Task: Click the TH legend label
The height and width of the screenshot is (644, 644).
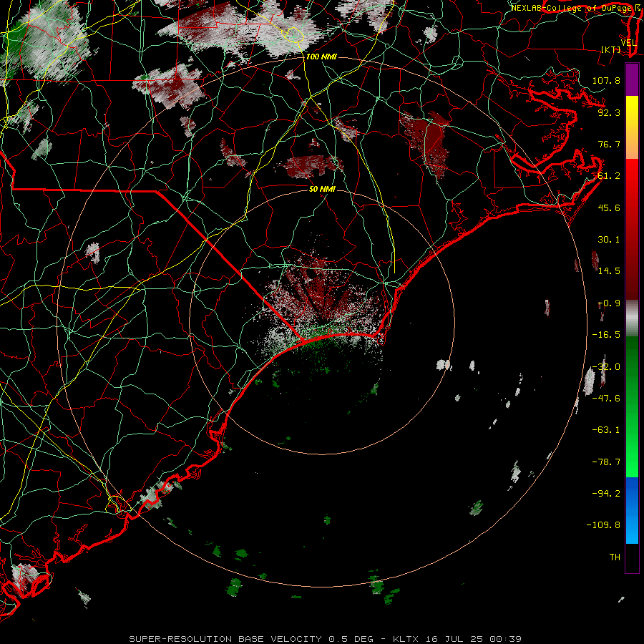Action: (615, 557)
